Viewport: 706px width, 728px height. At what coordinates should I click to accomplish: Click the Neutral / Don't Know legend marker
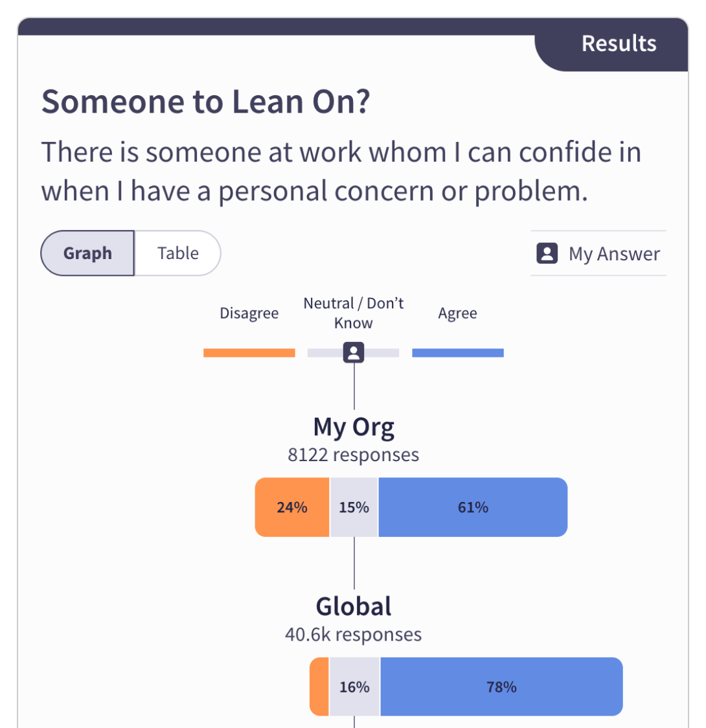pos(353,352)
